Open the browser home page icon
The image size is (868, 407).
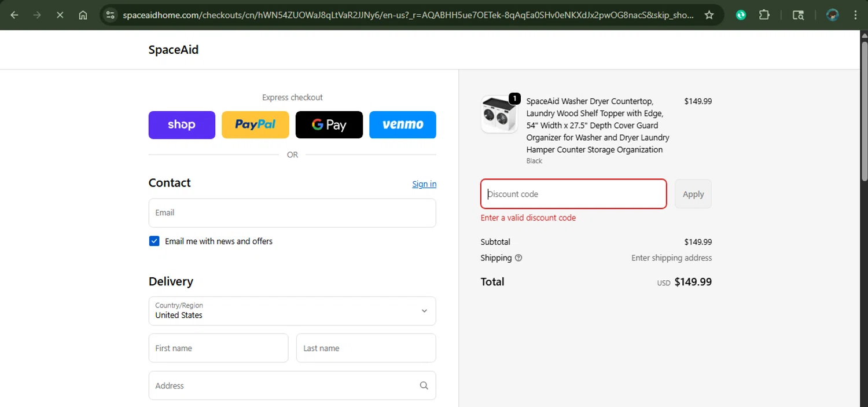[x=83, y=15]
